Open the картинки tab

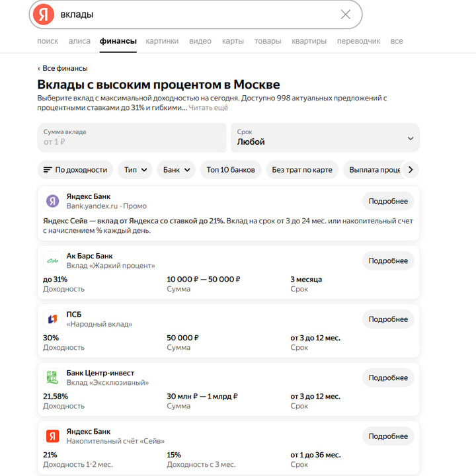pos(162,41)
